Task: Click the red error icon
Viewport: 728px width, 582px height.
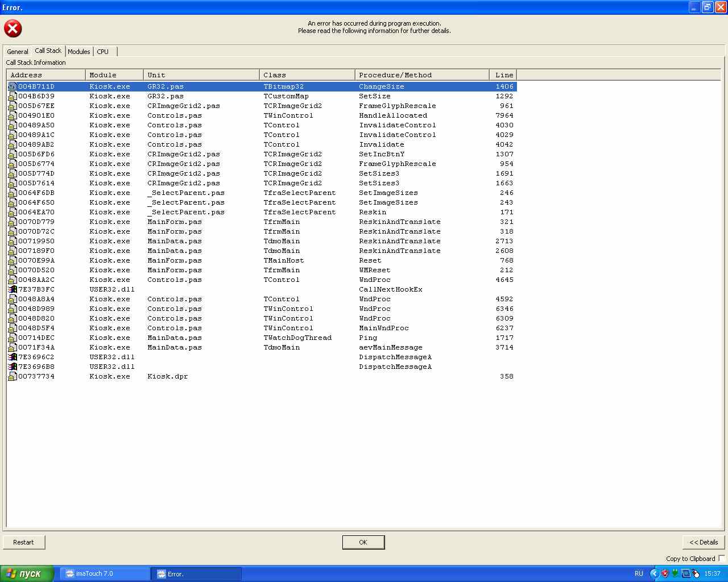Action: [x=13, y=28]
